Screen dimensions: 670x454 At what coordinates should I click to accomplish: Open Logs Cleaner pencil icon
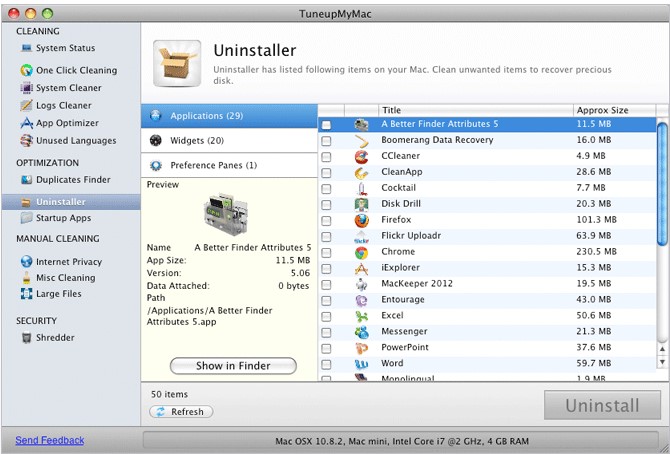tap(26, 105)
